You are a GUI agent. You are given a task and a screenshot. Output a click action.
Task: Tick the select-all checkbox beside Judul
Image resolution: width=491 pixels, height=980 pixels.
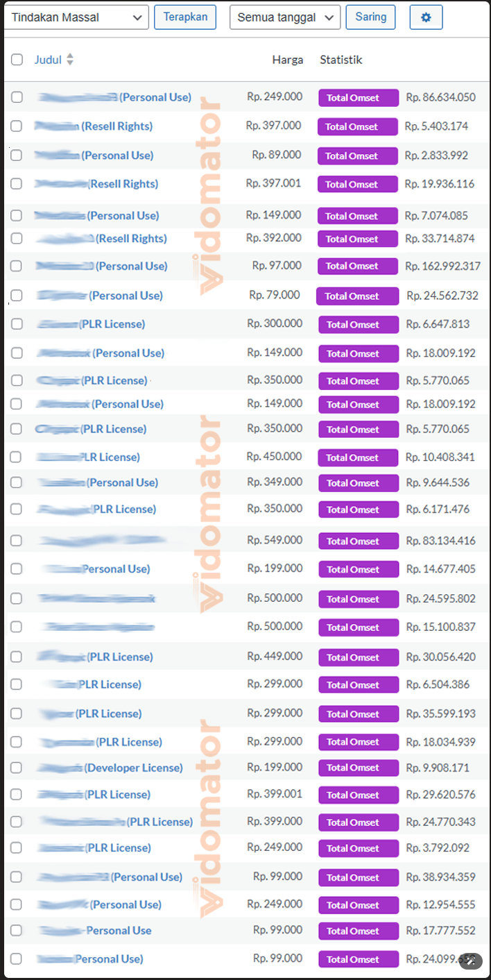[17, 60]
